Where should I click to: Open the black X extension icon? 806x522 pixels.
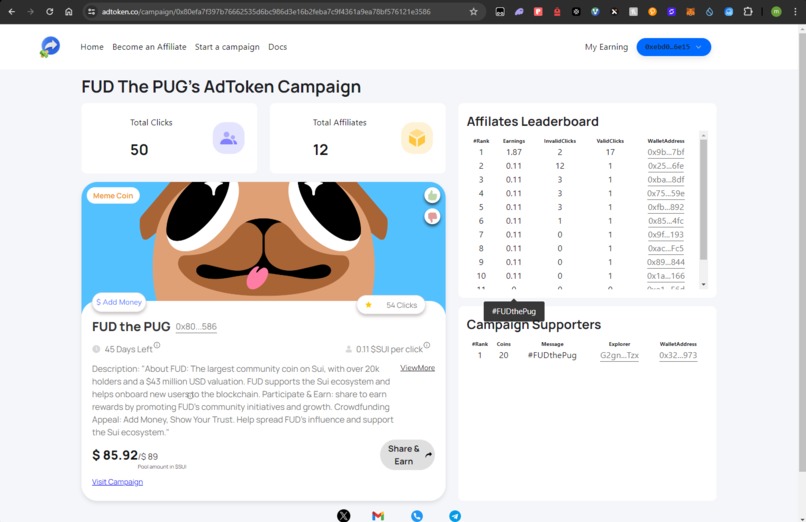(x=614, y=11)
